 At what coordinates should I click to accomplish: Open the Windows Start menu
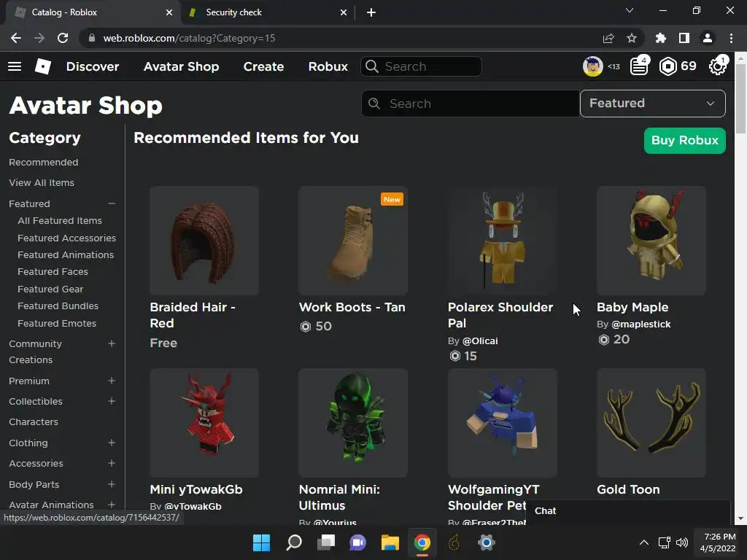[261, 542]
